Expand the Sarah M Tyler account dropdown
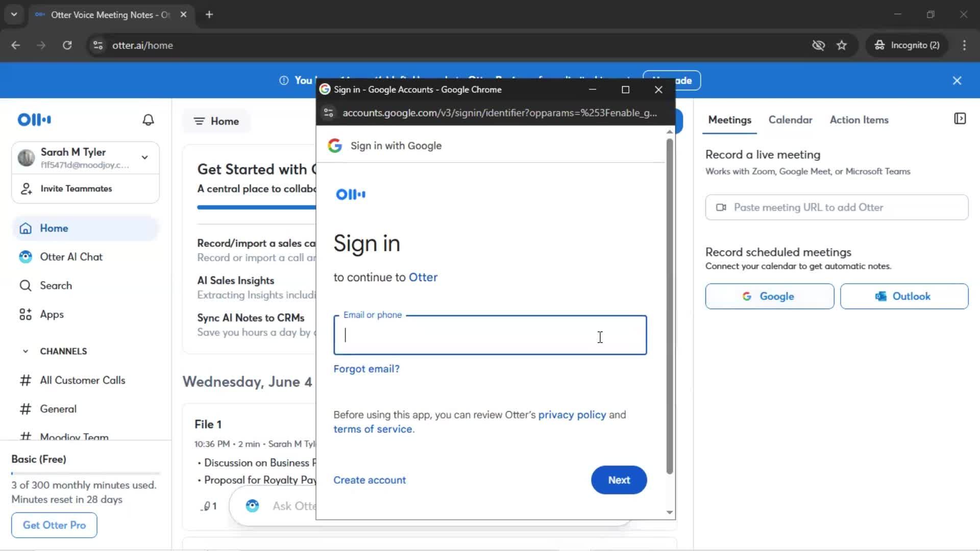Image resolution: width=980 pixels, height=551 pixels. pos(145,158)
